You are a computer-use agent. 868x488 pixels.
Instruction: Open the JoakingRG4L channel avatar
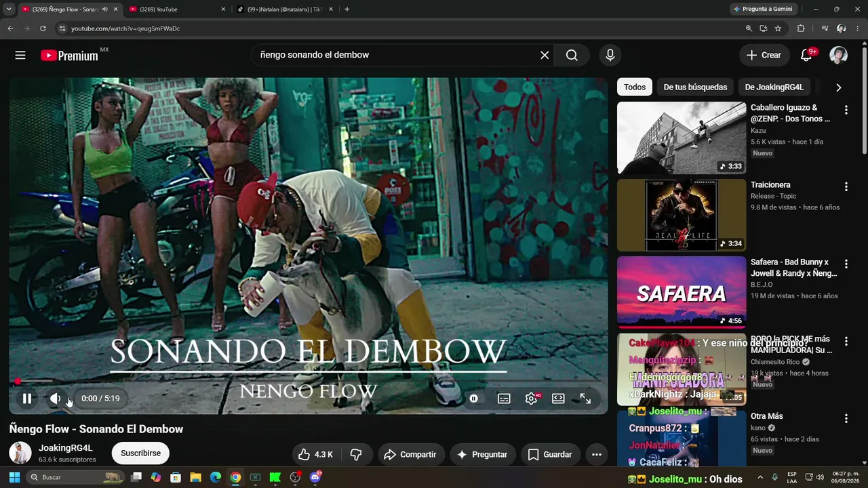pyautogui.click(x=20, y=453)
